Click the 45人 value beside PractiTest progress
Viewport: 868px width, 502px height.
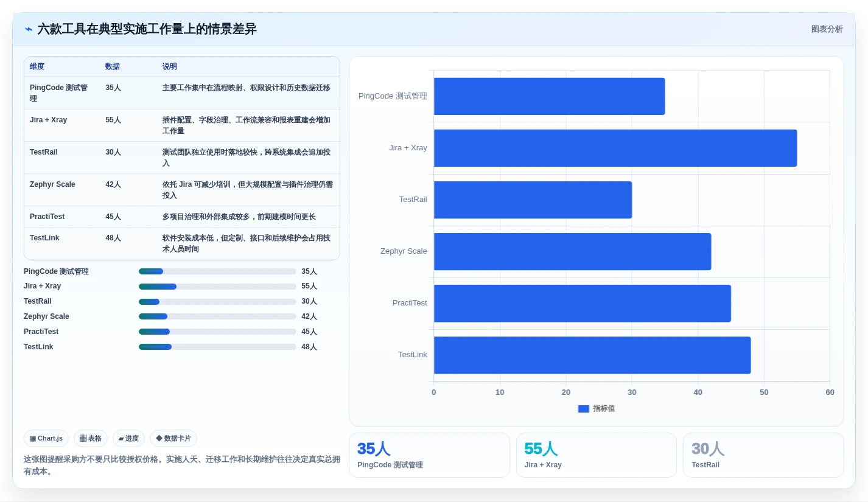(309, 332)
